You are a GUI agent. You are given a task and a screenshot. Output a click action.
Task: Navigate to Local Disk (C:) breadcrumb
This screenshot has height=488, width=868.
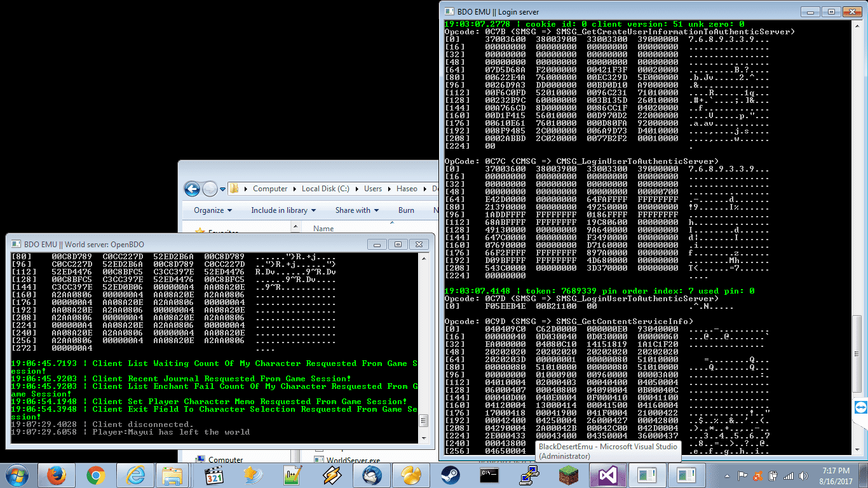(x=326, y=189)
